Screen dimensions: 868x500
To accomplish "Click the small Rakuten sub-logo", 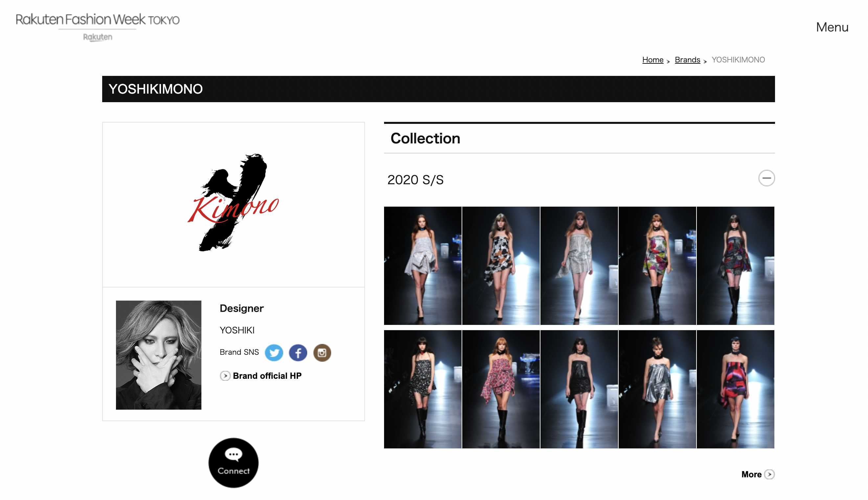I will (x=98, y=37).
